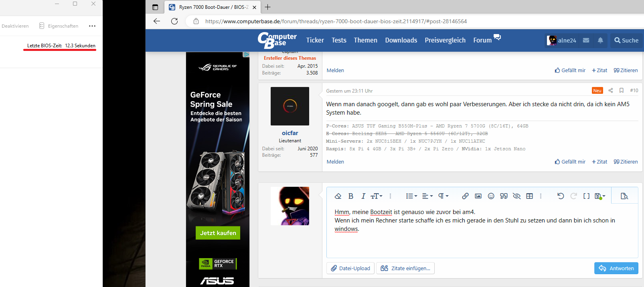The height and width of the screenshot is (287, 644).
Task: Open the paragraph format dropdown
Action: tap(444, 196)
